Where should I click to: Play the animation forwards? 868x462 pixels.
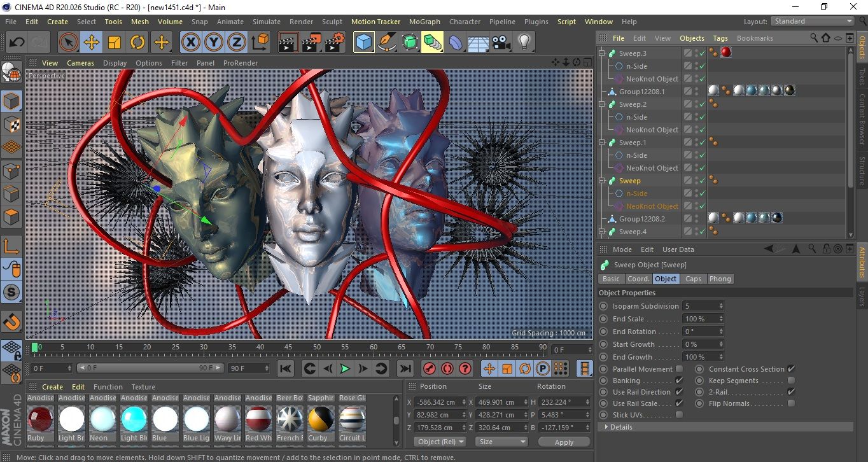click(x=345, y=368)
